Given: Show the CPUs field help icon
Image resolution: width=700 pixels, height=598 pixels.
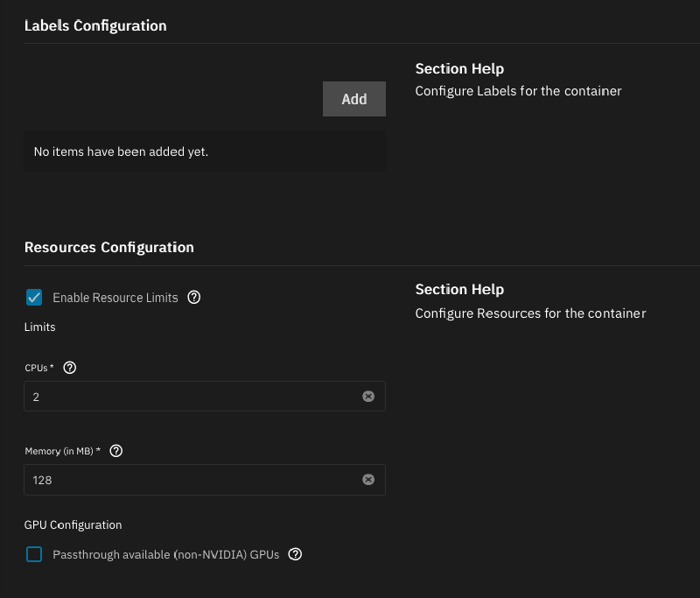Looking at the screenshot, I should click(70, 368).
